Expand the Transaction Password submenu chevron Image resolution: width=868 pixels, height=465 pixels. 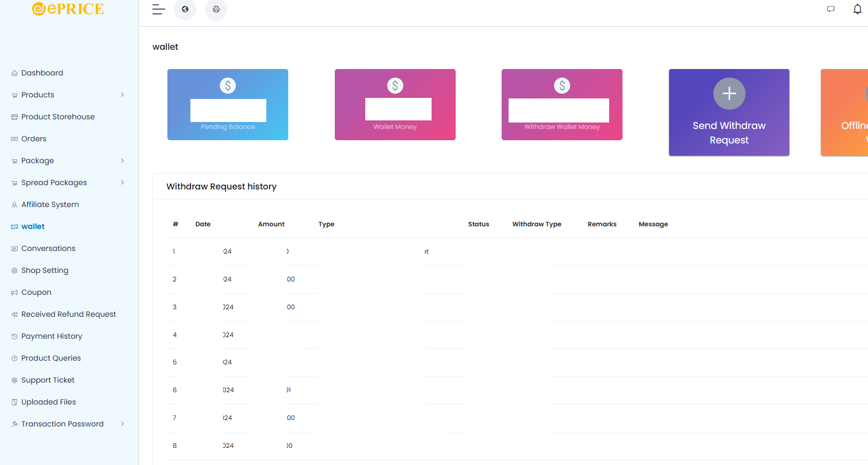[122, 424]
